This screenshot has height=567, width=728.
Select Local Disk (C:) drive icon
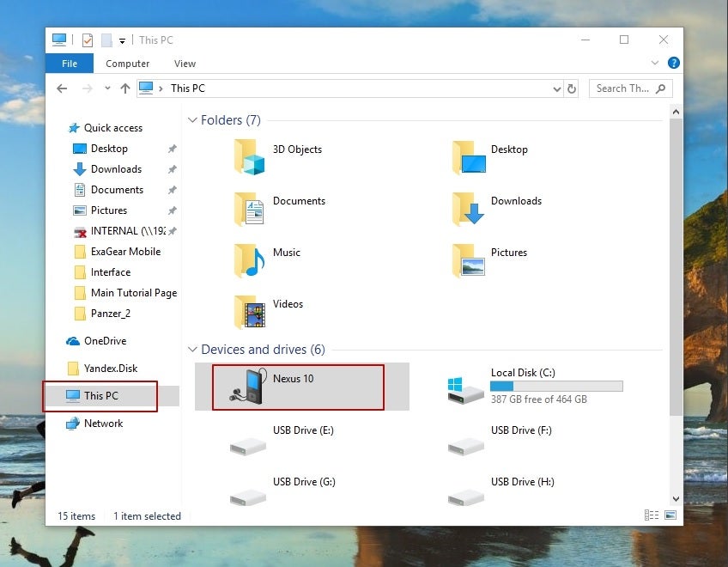465,390
